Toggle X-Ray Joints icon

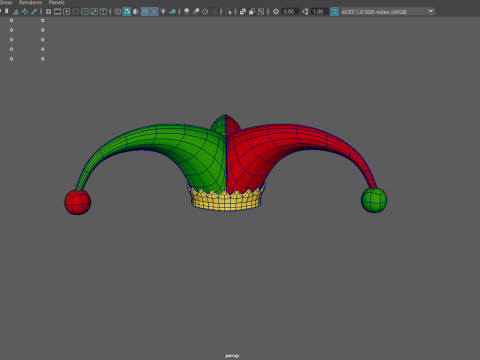tap(261, 12)
